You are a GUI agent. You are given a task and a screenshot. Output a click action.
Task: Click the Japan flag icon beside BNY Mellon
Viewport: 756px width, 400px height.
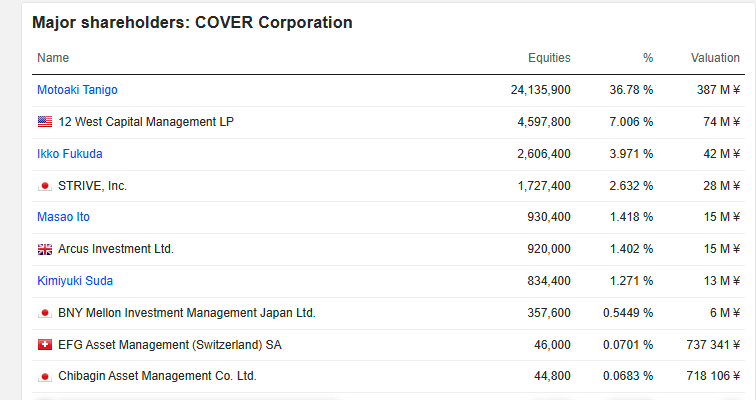45,313
